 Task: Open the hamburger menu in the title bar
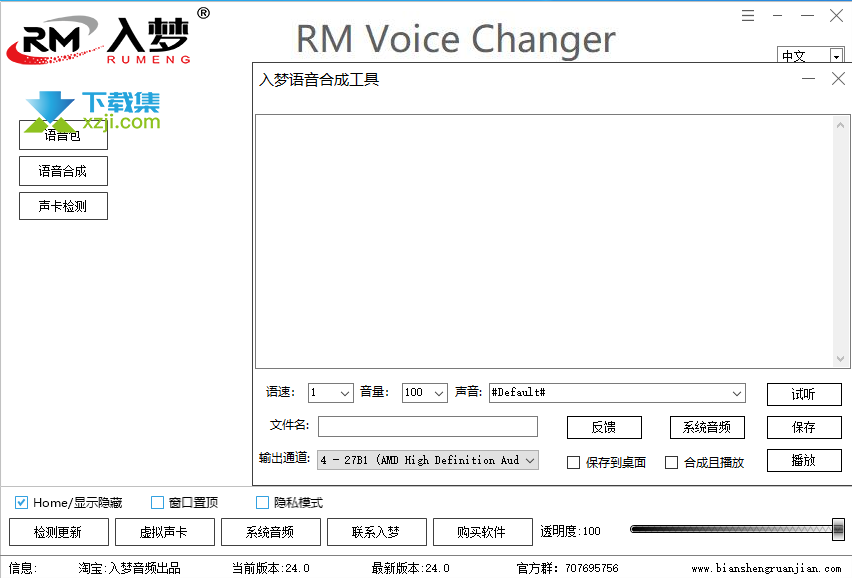click(x=748, y=16)
